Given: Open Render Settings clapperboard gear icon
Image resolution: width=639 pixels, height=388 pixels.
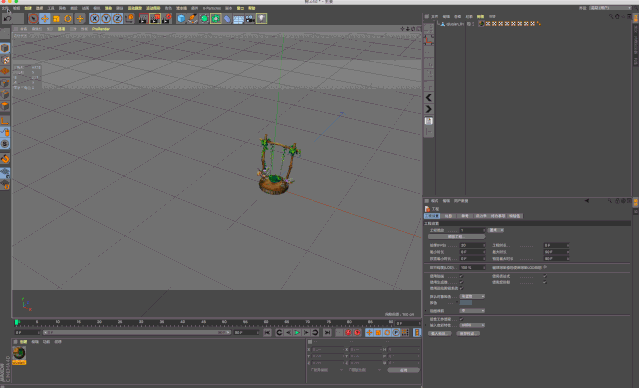Looking at the screenshot, I should 166,18.
